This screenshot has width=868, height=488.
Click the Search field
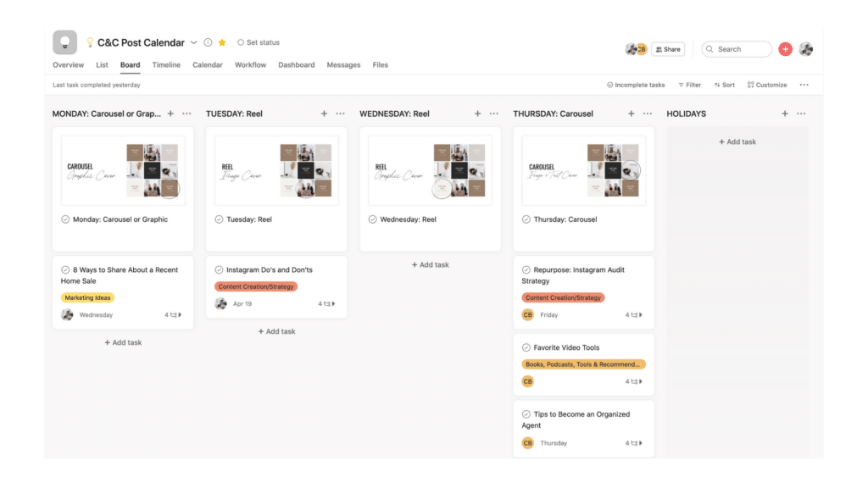pos(737,49)
